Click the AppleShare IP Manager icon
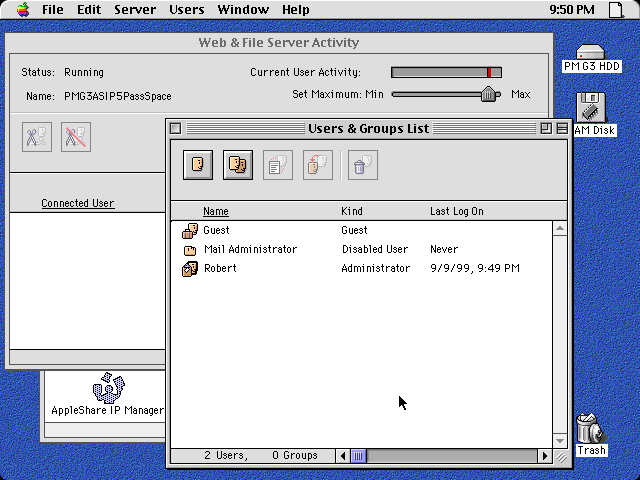This screenshot has width=640, height=480. [x=107, y=388]
